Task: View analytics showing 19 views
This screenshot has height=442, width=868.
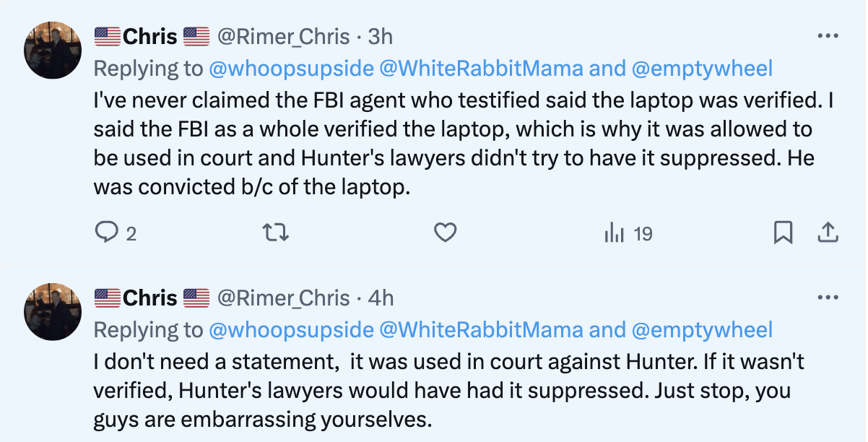Action: coord(628,233)
